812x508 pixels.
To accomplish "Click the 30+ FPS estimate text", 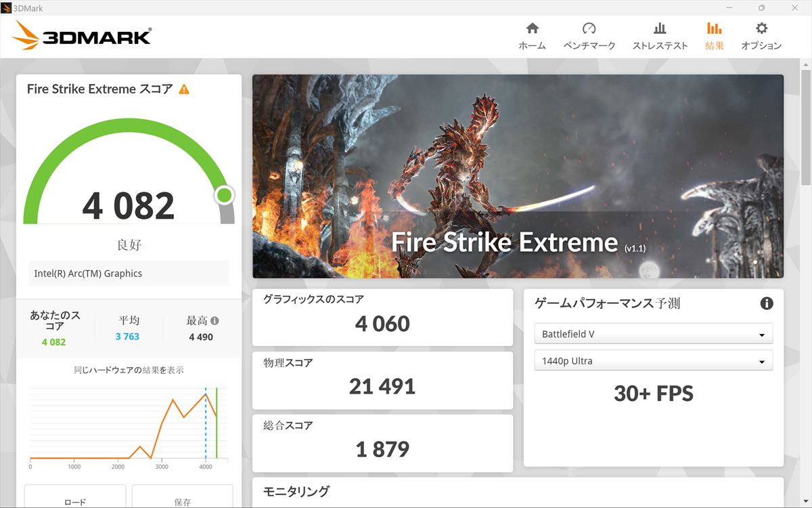I will [x=654, y=394].
